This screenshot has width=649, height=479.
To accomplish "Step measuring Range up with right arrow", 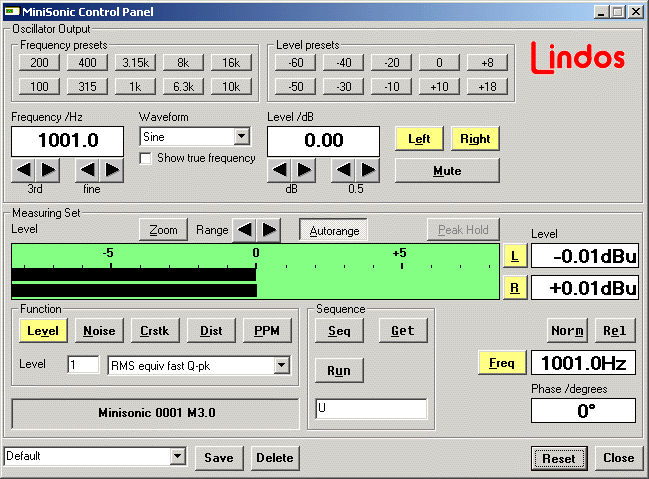I will point(269,230).
